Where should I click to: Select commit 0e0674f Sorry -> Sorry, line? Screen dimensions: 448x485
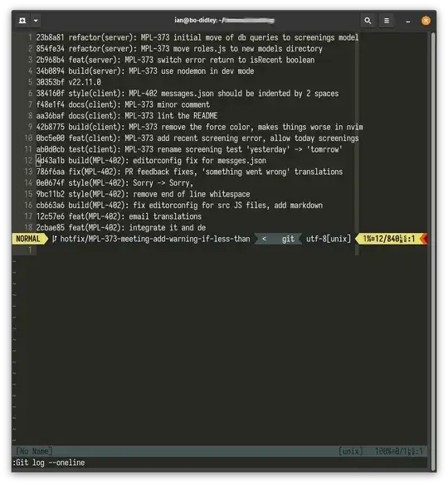coord(114,182)
